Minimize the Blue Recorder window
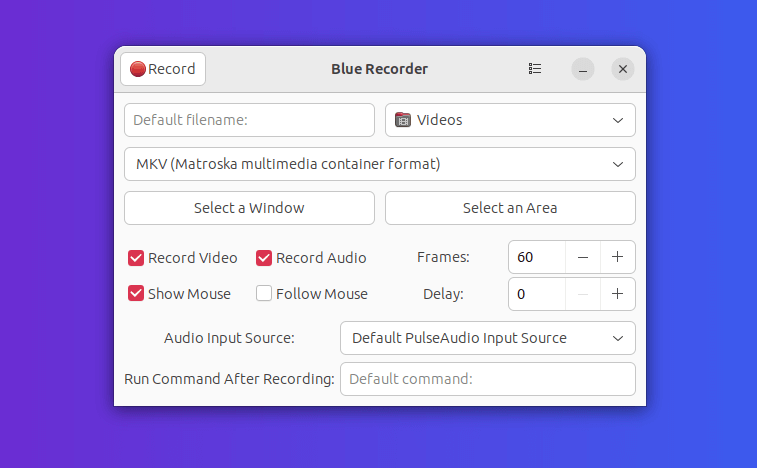 click(x=583, y=69)
